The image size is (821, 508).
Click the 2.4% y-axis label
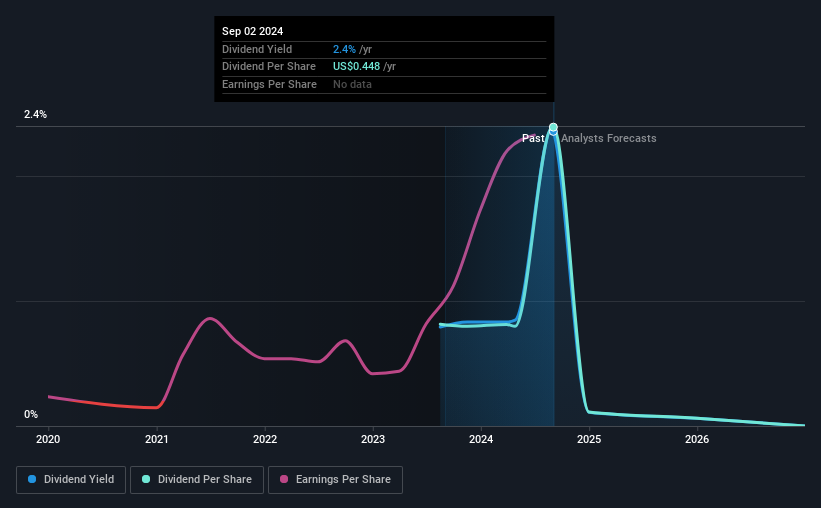point(35,114)
